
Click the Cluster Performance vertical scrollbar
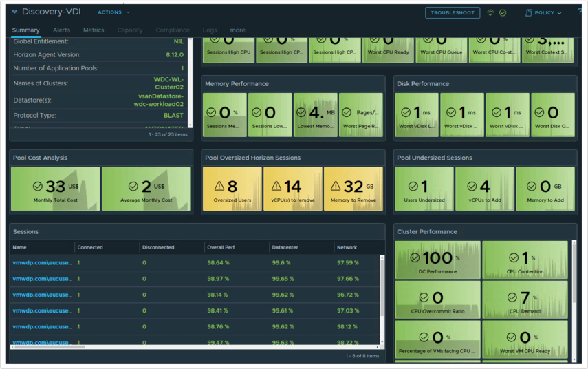pos(573,275)
